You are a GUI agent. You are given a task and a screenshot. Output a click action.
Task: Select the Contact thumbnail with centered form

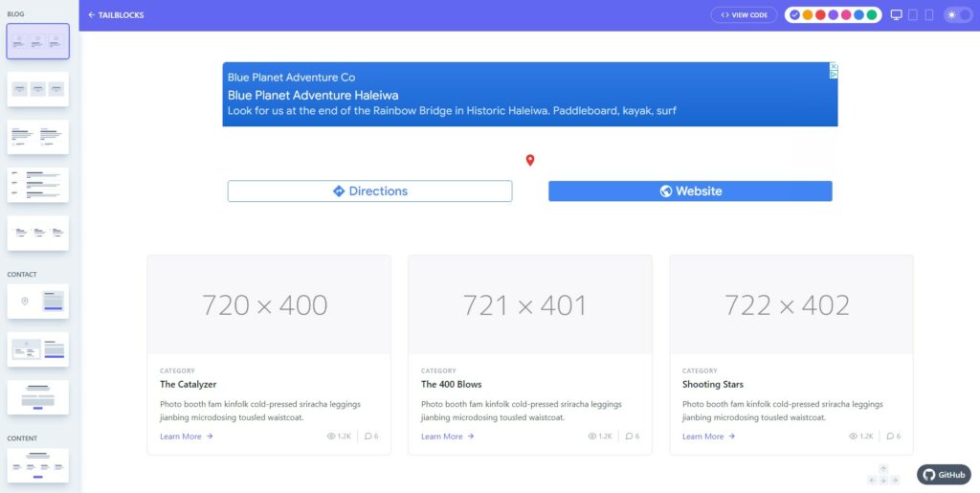(38, 396)
